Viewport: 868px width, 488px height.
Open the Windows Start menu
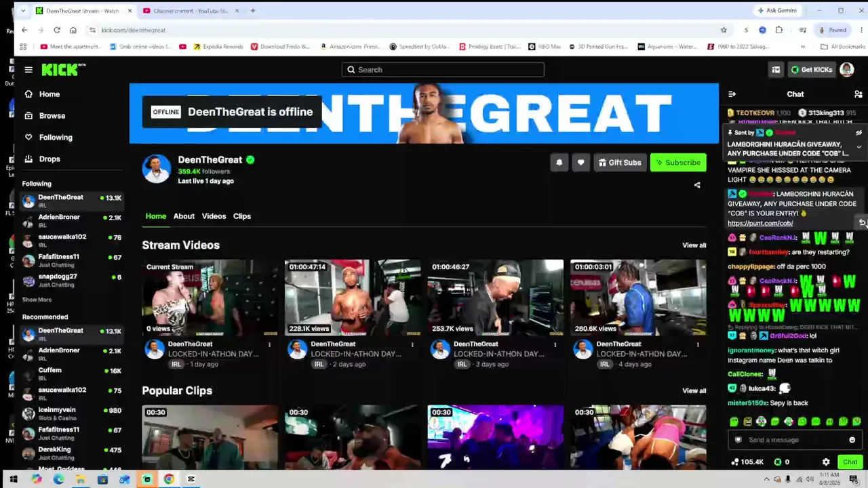[13, 480]
